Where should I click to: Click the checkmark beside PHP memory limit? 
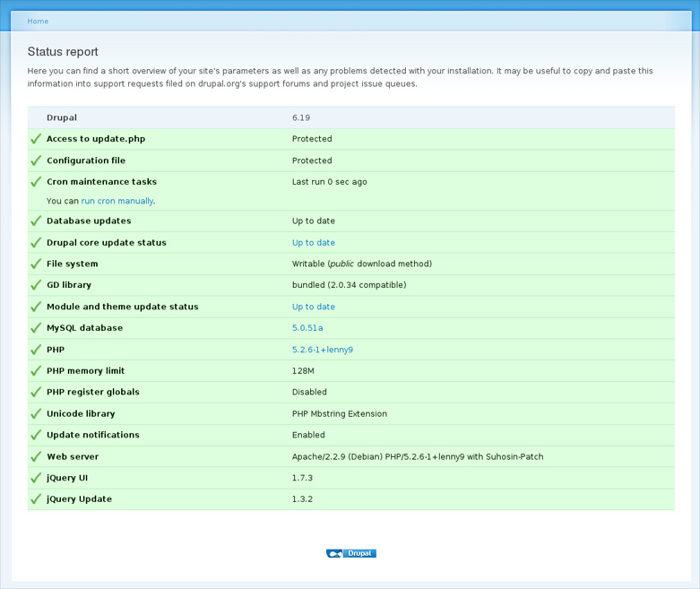pos(36,371)
